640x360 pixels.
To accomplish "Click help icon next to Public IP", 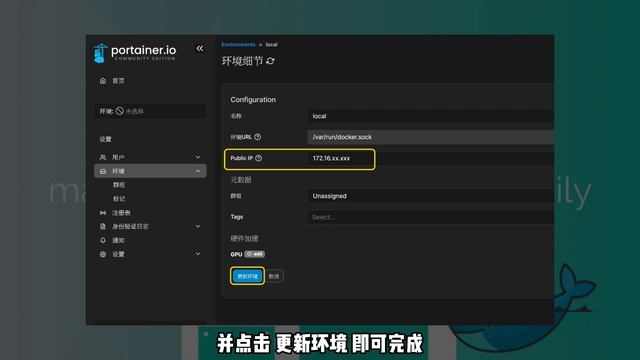I will point(258,158).
